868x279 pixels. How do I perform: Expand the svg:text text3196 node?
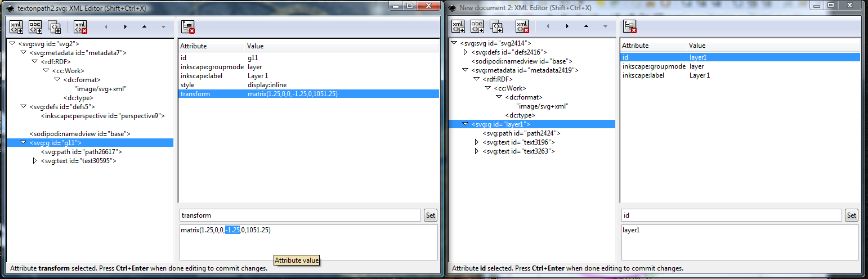pos(476,142)
